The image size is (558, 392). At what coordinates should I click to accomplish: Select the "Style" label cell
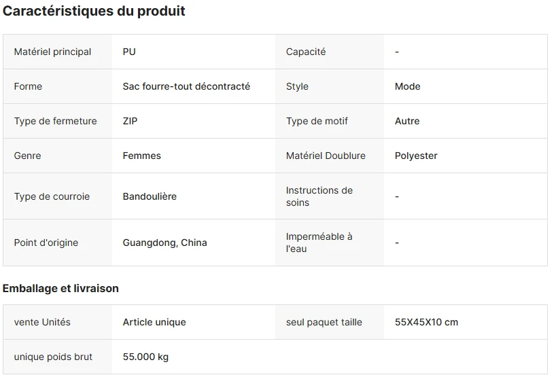pos(297,86)
